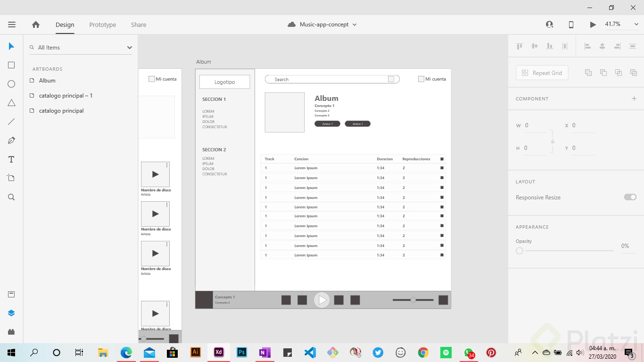Switch to the Design tab
The image size is (644, 362).
[65, 25]
